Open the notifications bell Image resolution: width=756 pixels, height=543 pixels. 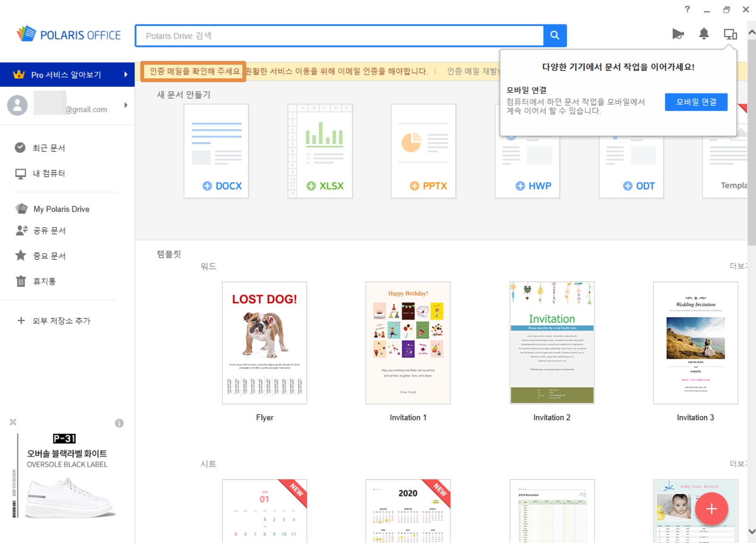tap(704, 34)
